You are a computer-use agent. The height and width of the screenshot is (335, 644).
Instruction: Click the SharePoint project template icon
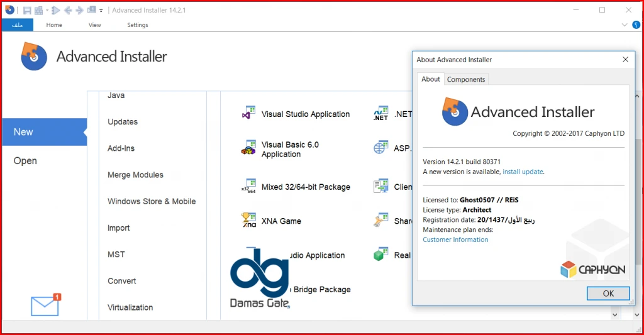coord(381,220)
